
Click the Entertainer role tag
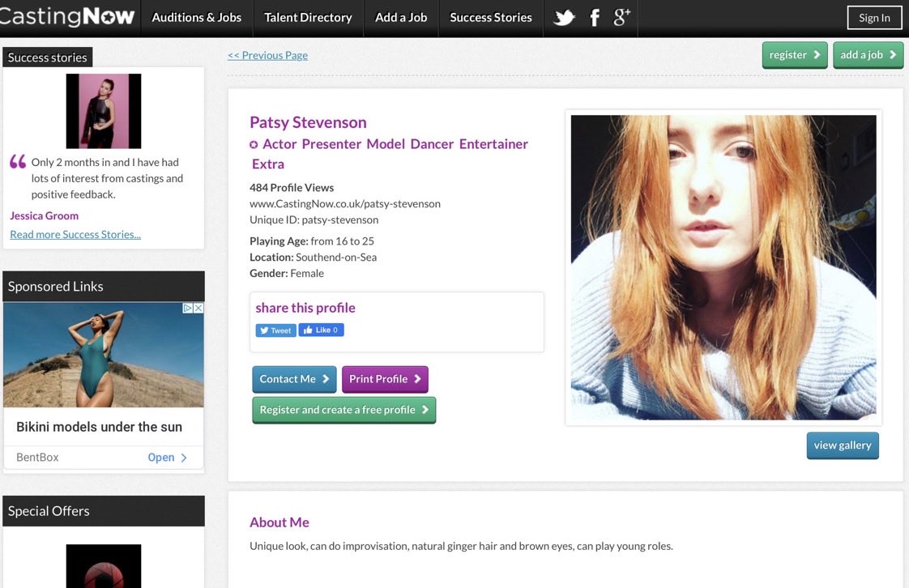493,144
